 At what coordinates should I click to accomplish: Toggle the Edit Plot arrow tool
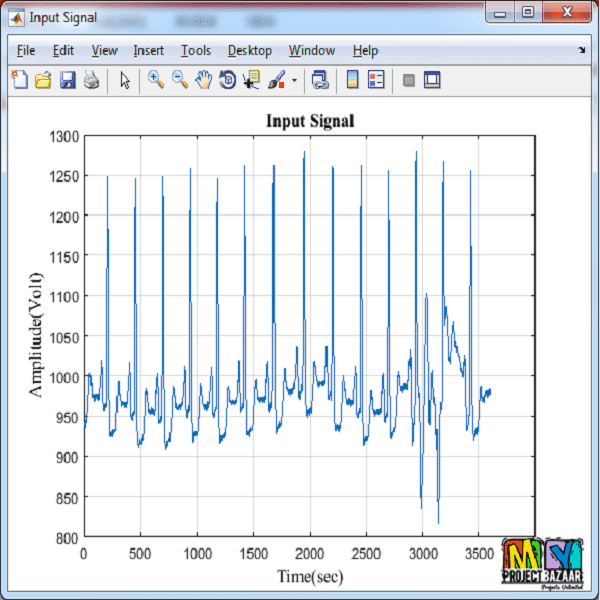pyautogui.click(x=125, y=80)
